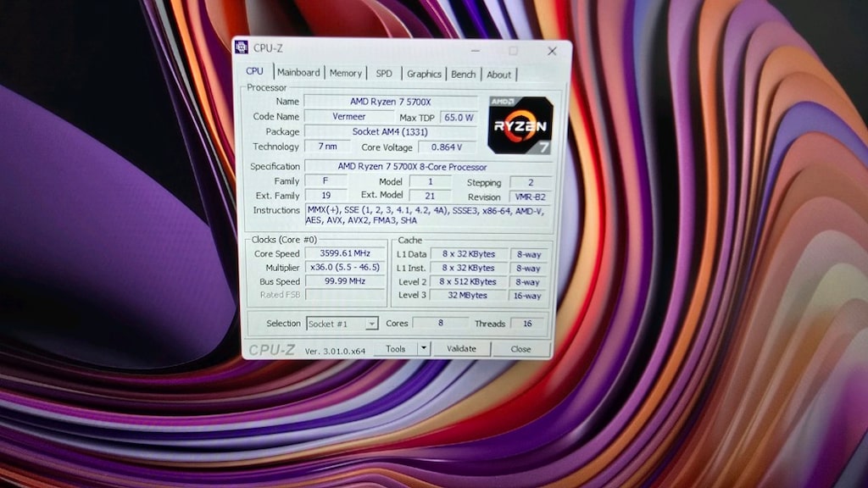Click the L1 Data value 8 x 32 KBytes
The width and height of the screenshot is (868, 488).
(x=468, y=254)
